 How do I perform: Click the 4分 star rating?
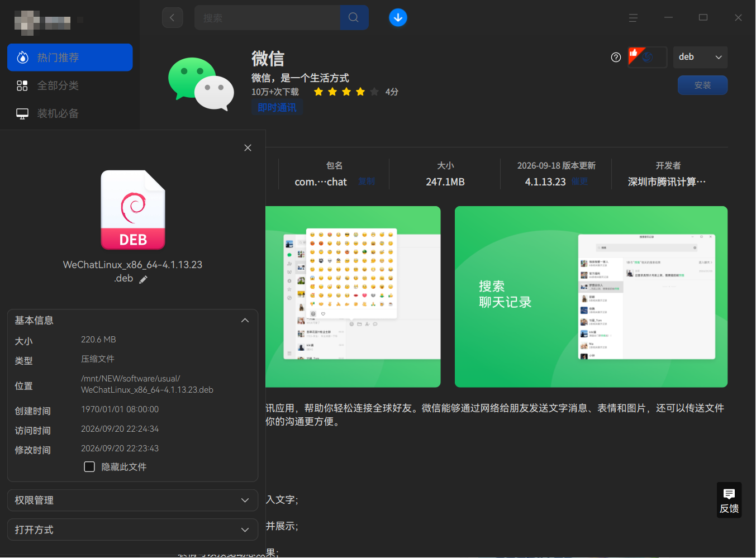(x=356, y=92)
